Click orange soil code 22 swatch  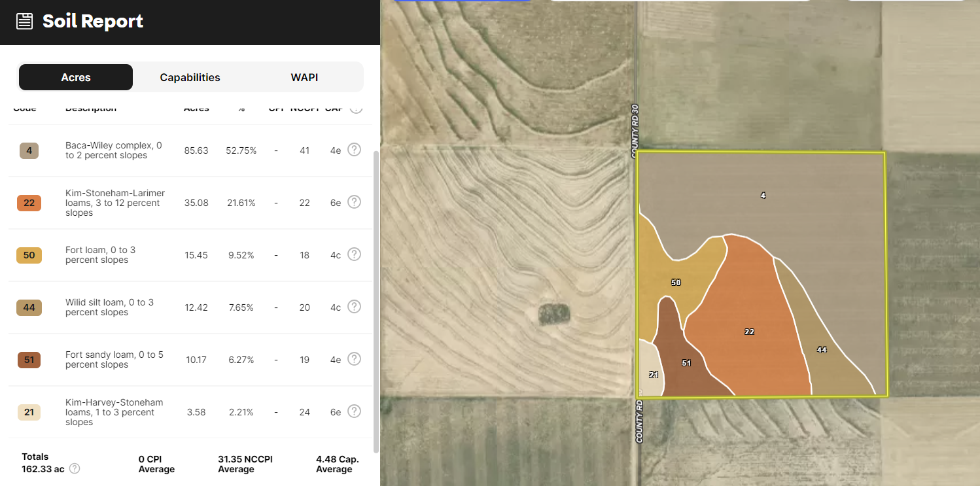pyautogui.click(x=29, y=203)
